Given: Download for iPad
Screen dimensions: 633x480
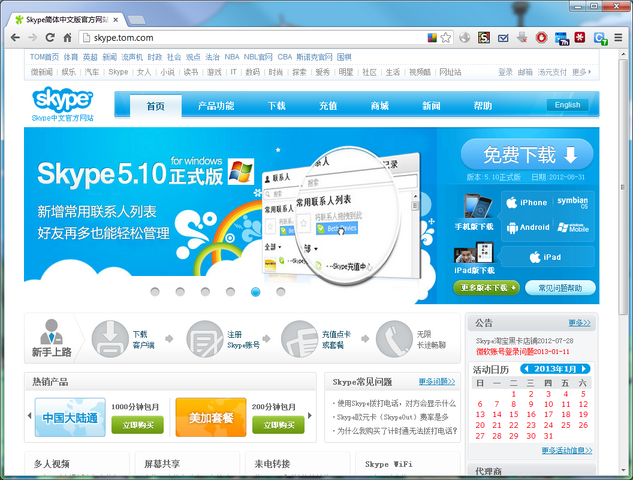Looking at the screenshot, I should coord(545,257).
